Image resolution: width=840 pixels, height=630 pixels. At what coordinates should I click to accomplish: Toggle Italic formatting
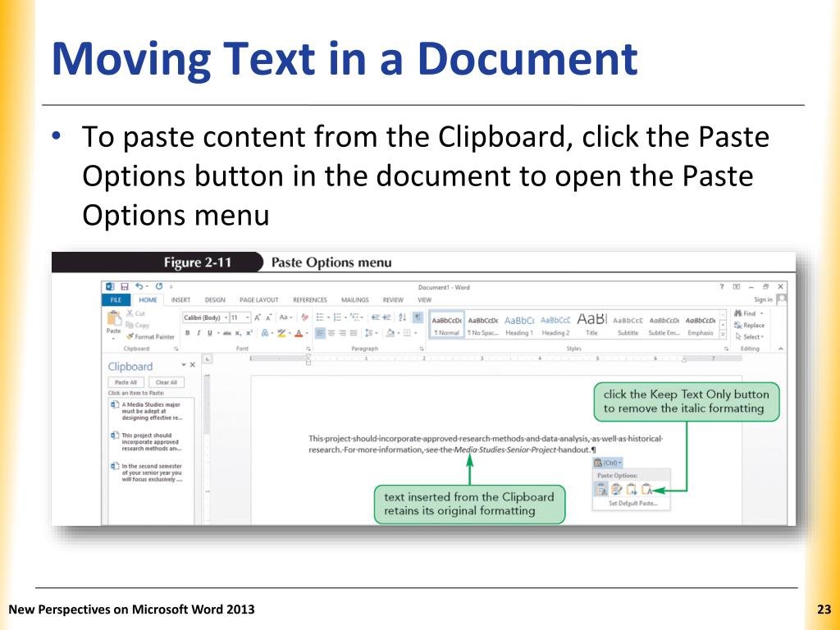tap(199, 333)
